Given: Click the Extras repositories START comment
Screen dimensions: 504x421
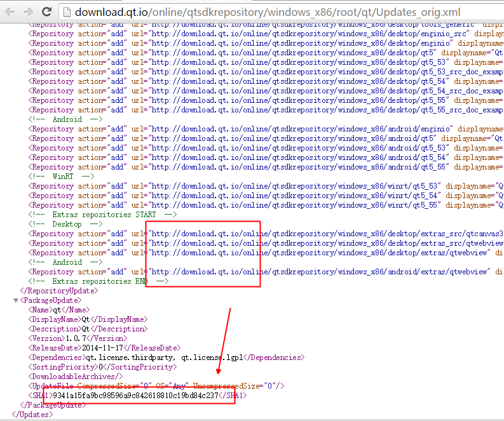Looking at the screenshot, I should click(102, 215).
